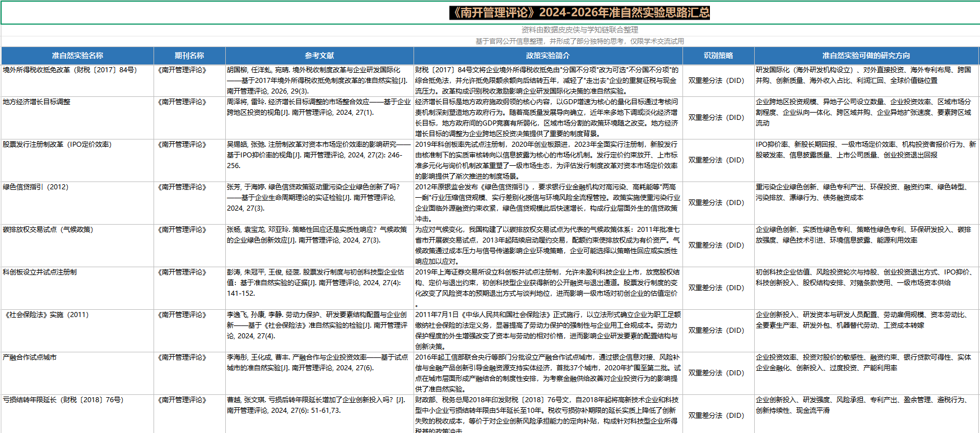Click policy summary starting 2019年科创板率先试点注册制

[x=548, y=160]
